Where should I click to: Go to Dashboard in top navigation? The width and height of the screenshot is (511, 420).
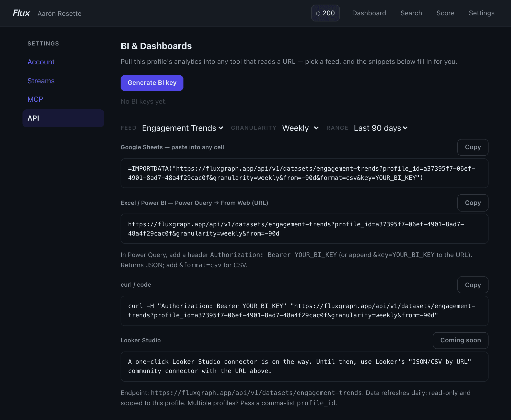point(369,13)
